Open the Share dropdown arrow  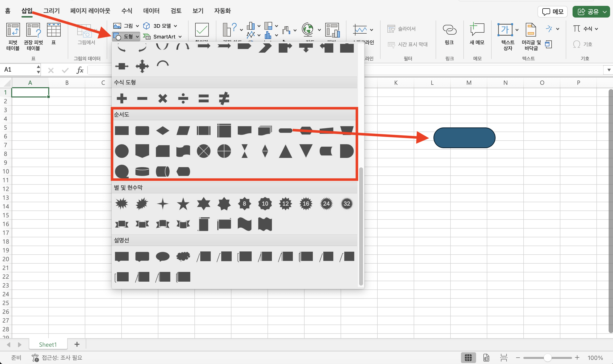605,11
